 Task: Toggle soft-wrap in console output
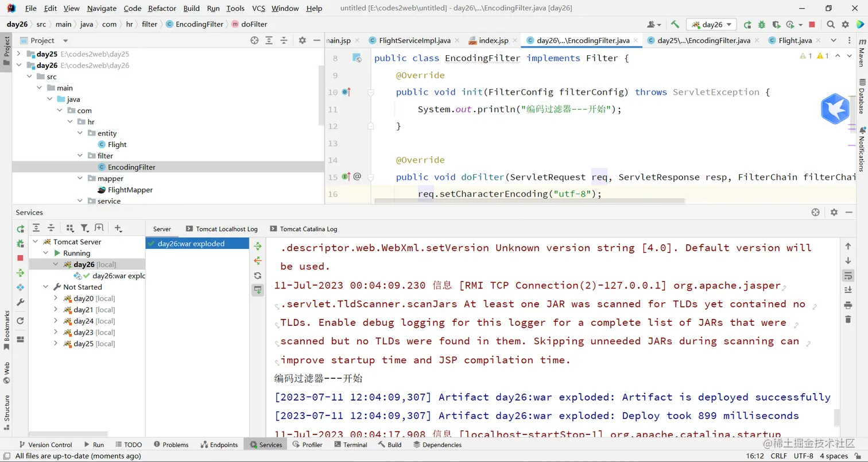pyautogui.click(x=848, y=276)
